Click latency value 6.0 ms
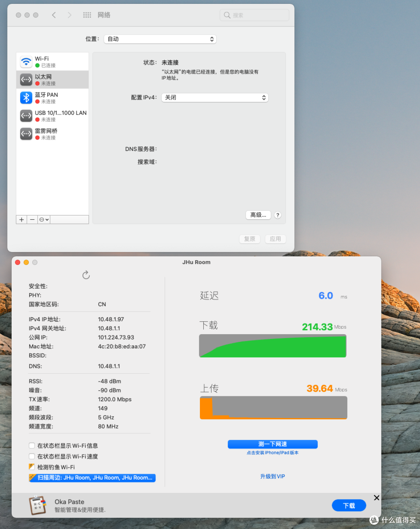The image size is (420, 529). [326, 296]
